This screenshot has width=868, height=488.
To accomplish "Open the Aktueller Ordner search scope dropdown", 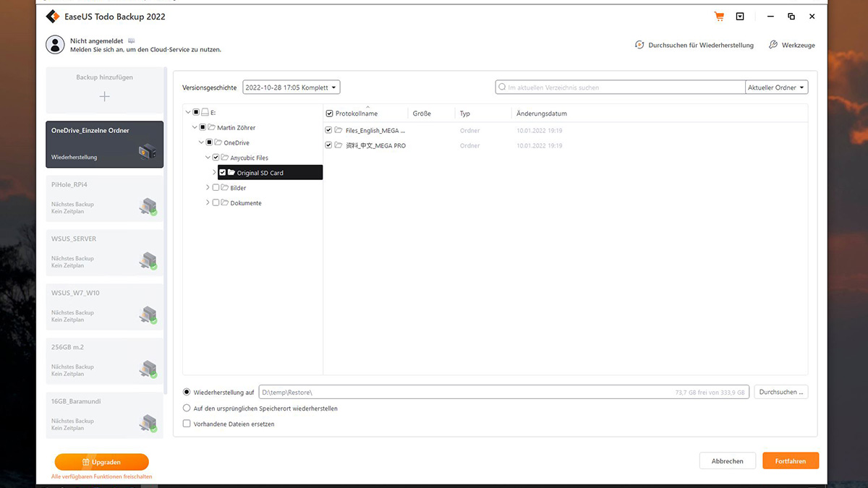I will 777,87.
